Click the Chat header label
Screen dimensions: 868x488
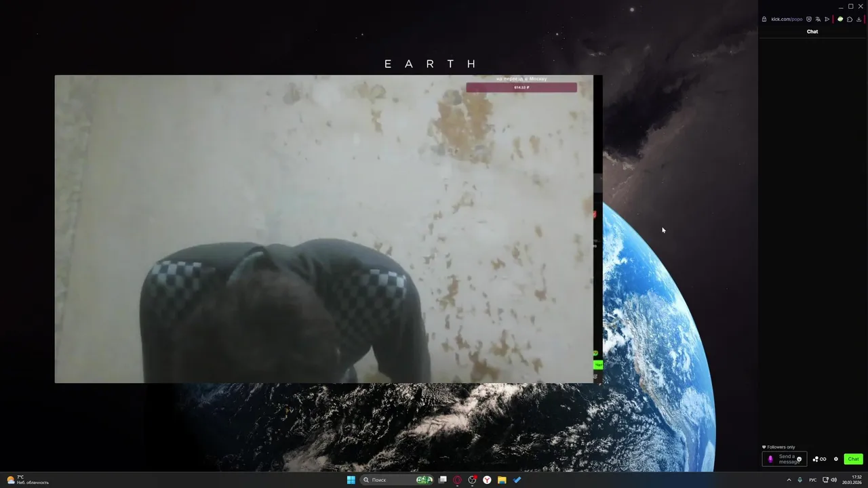pyautogui.click(x=812, y=32)
